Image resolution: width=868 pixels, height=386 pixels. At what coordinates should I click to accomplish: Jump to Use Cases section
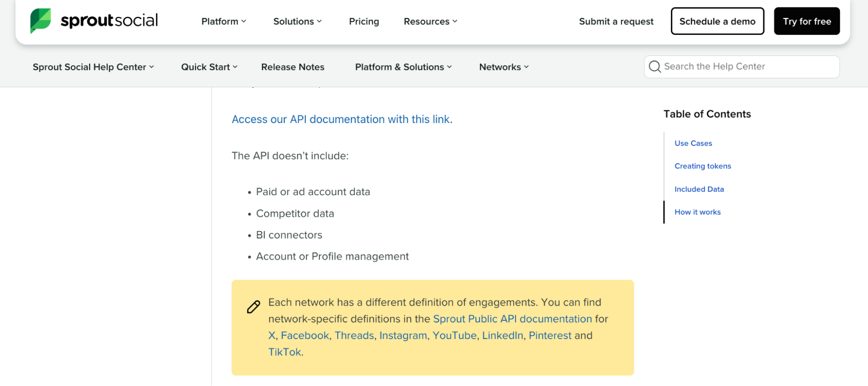693,143
